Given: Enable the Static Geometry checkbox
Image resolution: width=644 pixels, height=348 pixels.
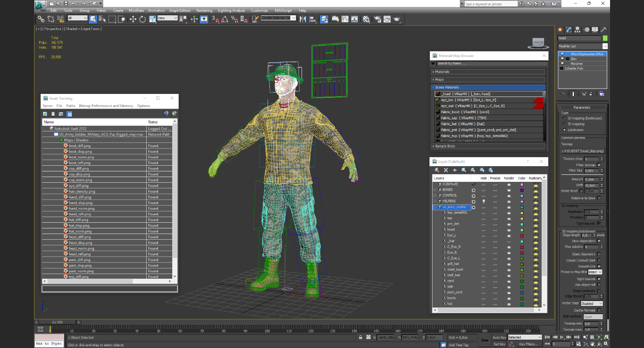Looking at the screenshot, I should (599, 254).
